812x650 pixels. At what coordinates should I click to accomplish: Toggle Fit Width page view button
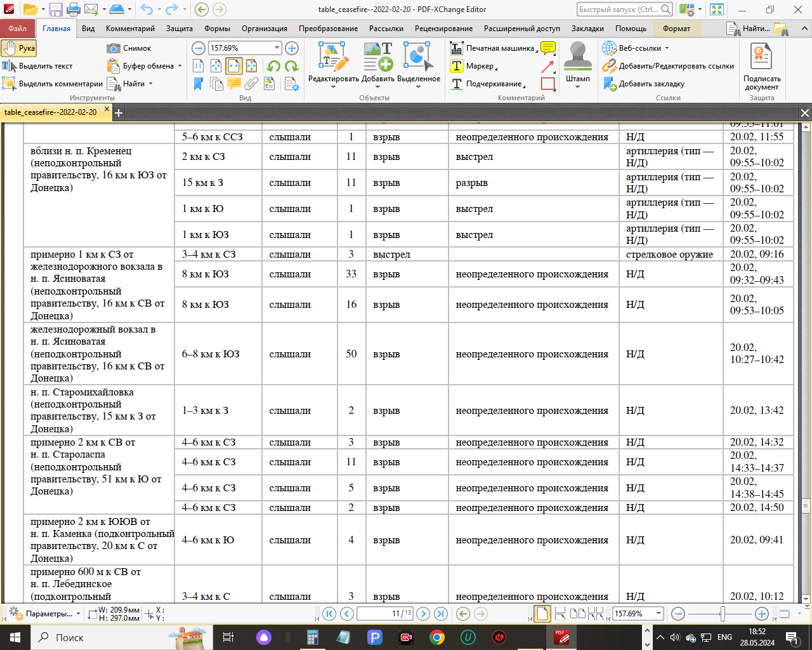click(234, 66)
